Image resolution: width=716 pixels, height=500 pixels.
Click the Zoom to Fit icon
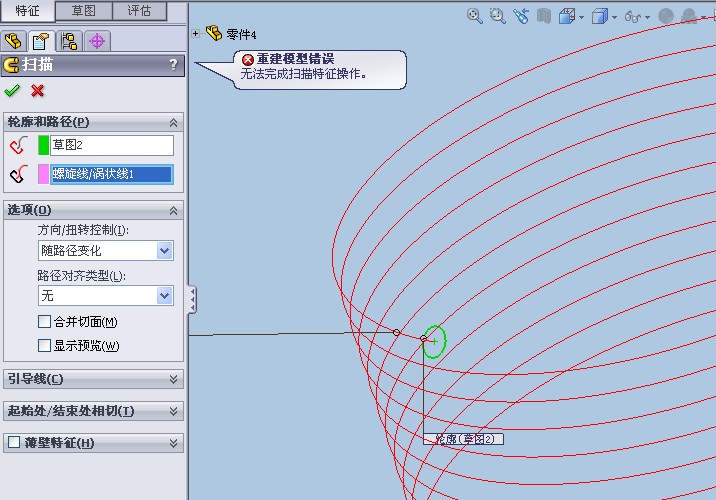coord(474,16)
